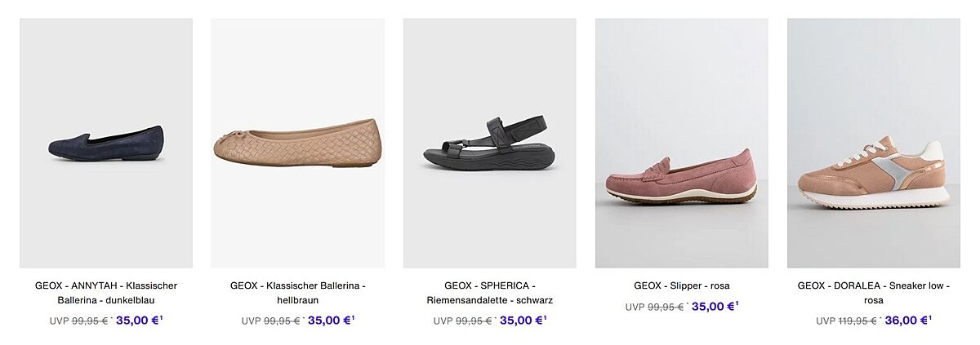Screen dimensions: 980x345
Task: Click the 35,00 € price under ANNYTAH ballerina
Action: pyautogui.click(x=138, y=321)
